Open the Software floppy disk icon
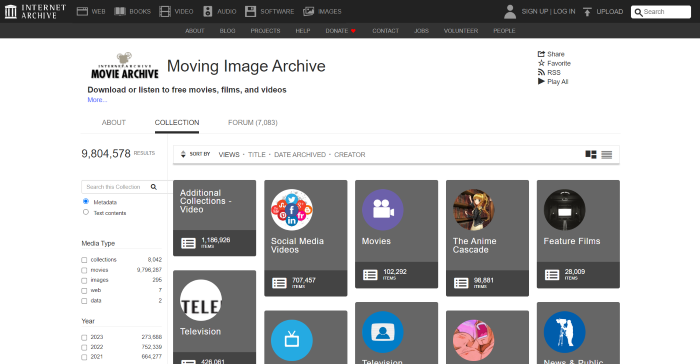700x364 pixels. coord(250,11)
